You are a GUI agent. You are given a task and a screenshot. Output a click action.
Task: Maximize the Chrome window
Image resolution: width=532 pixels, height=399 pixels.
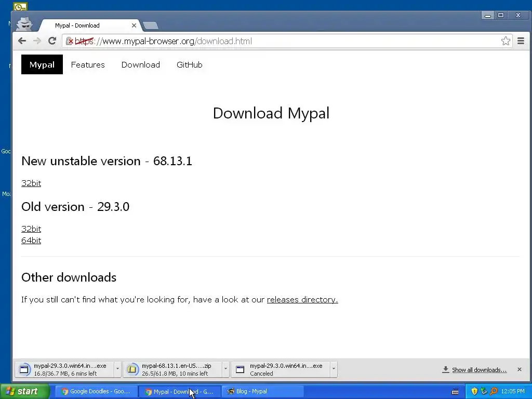[x=500, y=15]
